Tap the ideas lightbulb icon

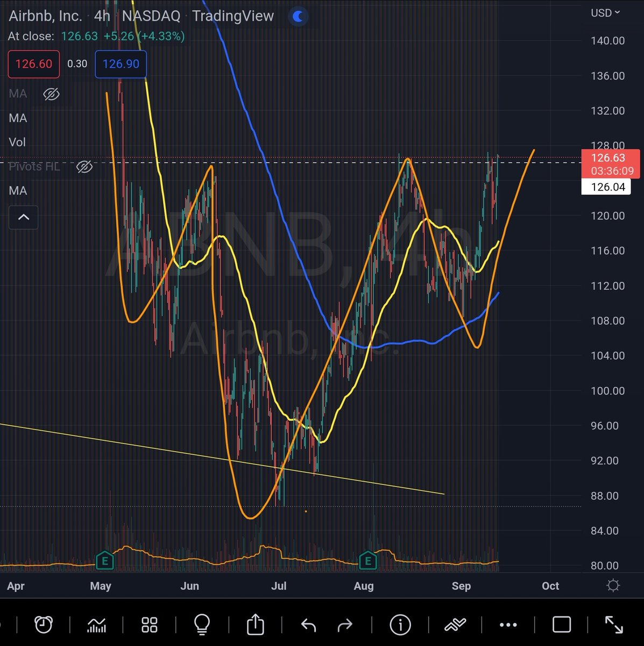[x=202, y=624]
